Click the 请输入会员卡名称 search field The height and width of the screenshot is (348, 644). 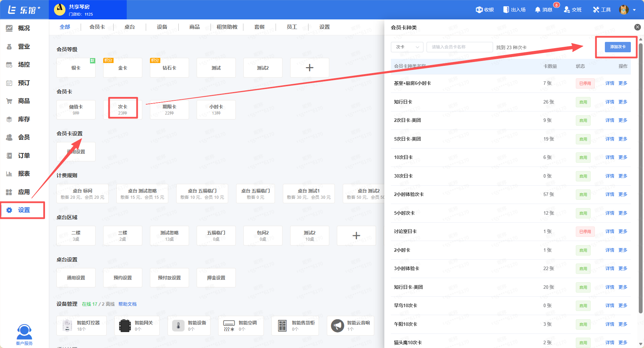pos(459,47)
